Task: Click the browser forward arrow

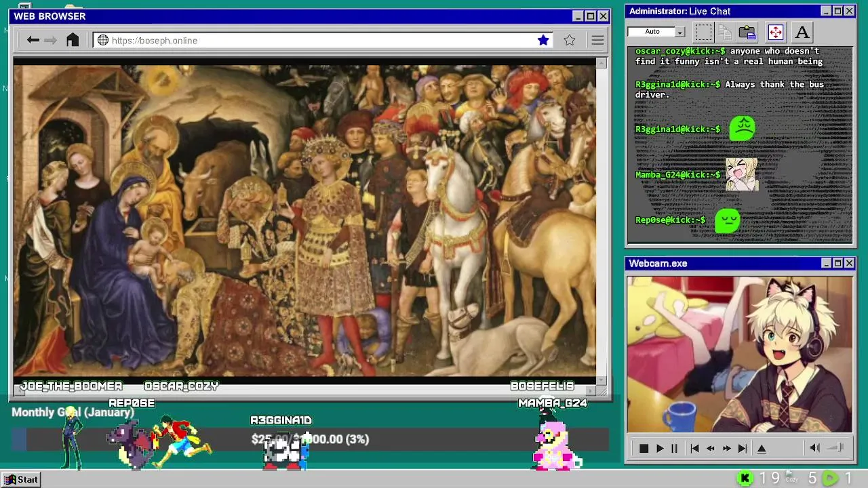Action: (x=51, y=40)
